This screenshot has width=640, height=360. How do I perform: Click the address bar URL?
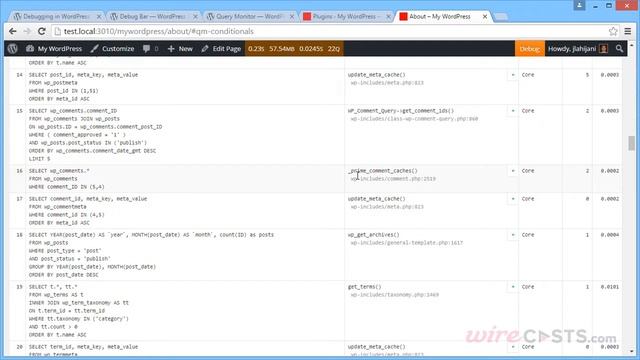click(x=158, y=31)
